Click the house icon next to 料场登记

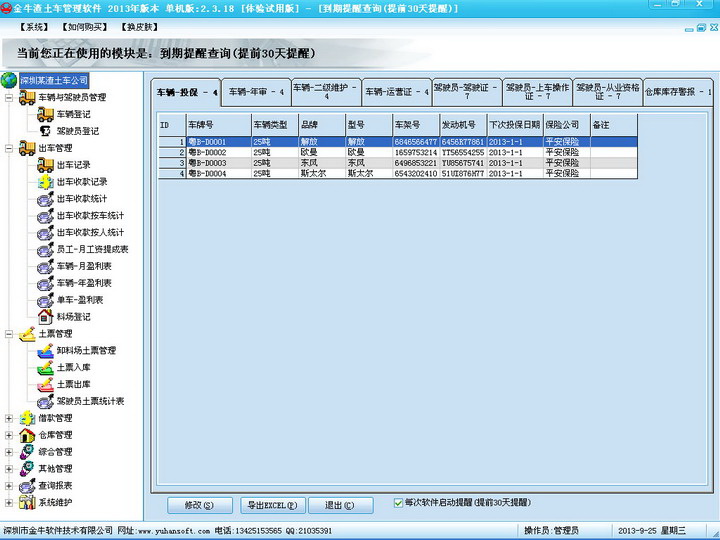tap(45, 317)
